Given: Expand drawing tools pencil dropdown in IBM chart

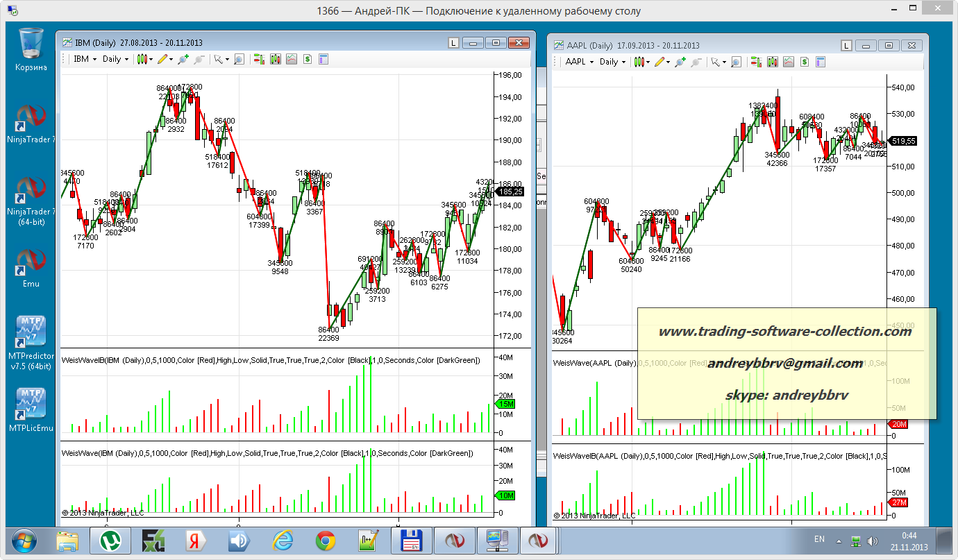Looking at the screenshot, I should [x=165, y=60].
